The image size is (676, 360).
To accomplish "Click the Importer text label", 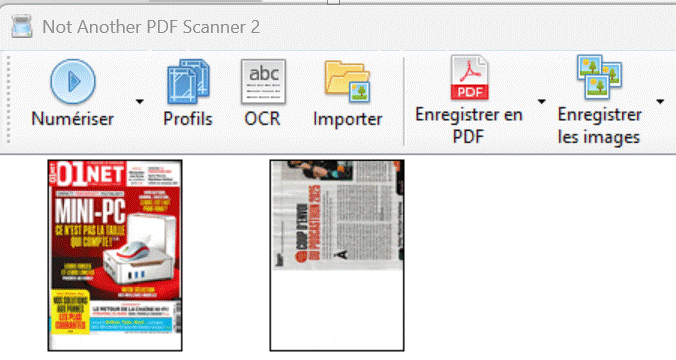I will pyautogui.click(x=347, y=119).
